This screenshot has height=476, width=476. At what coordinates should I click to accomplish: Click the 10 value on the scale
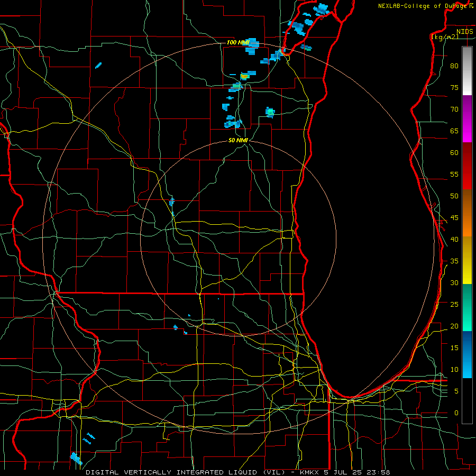pos(454,370)
